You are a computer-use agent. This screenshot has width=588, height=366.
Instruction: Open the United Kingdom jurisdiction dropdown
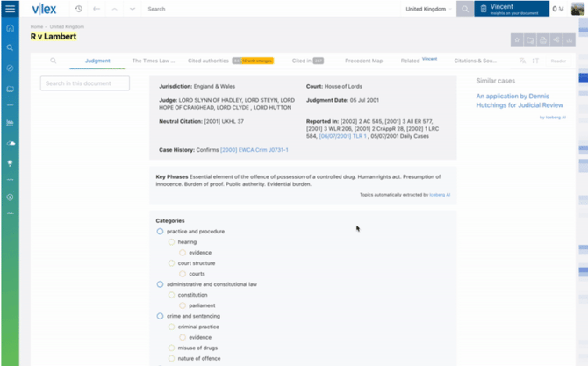[x=428, y=9]
